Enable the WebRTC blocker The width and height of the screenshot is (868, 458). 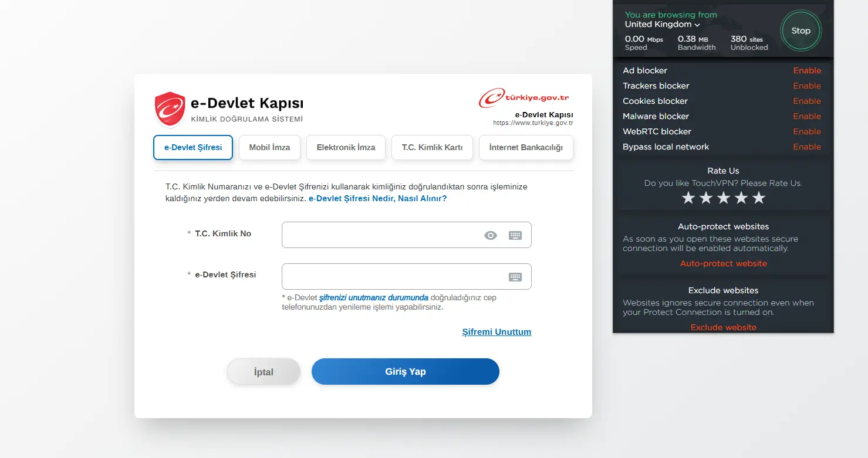pyautogui.click(x=807, y=131)
